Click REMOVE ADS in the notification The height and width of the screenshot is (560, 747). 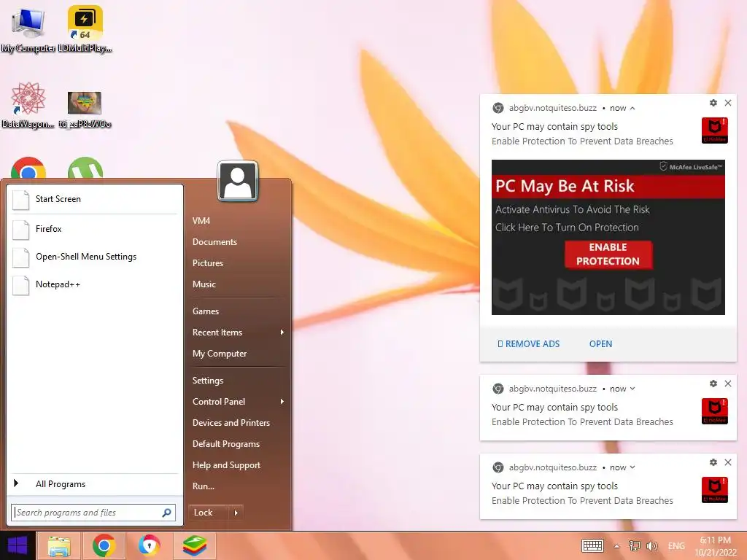coord(528,344)
